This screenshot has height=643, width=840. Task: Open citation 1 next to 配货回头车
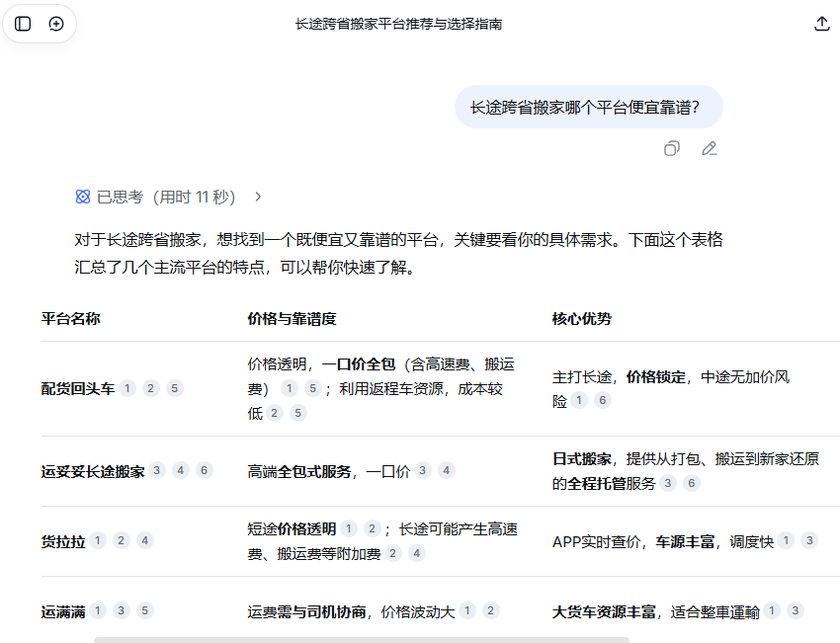(126, 388)
